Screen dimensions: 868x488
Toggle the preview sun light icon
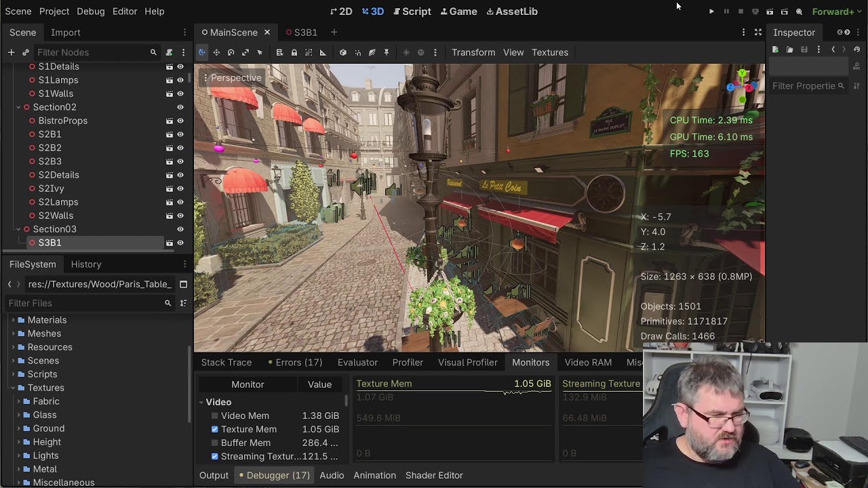click(x=406, y=52)
